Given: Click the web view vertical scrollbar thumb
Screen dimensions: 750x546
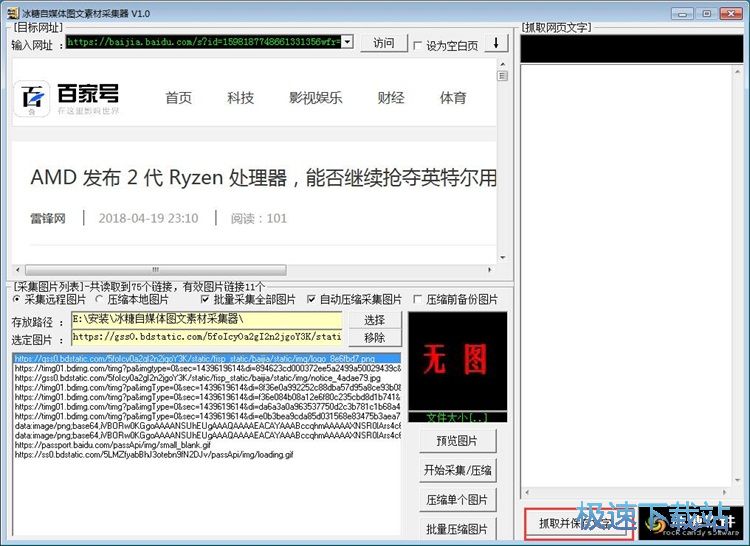Looking at the screenshot, I should click(502, 76).
